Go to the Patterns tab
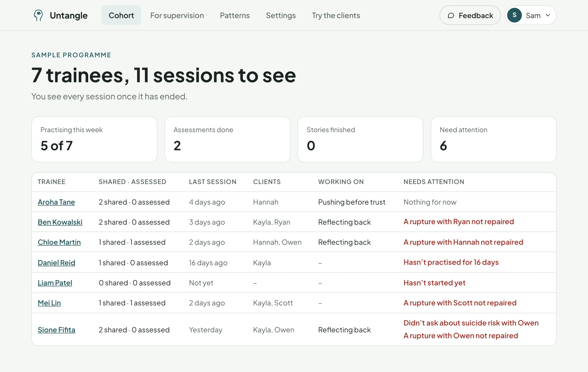 point(235,15)
